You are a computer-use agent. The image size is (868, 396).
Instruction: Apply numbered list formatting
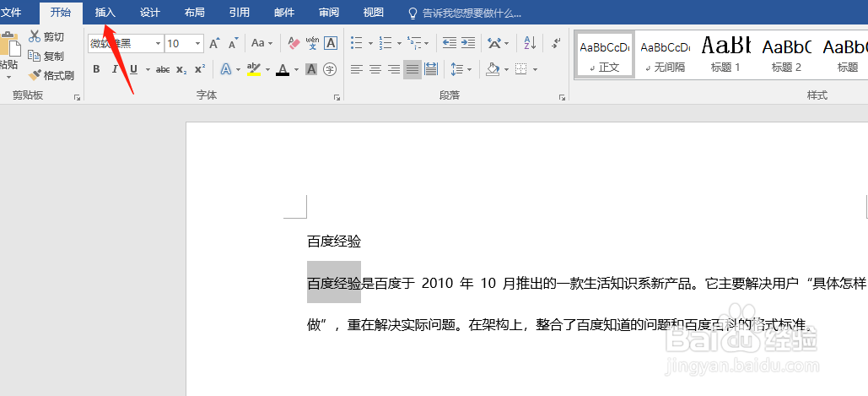click(x=385, y=43)
